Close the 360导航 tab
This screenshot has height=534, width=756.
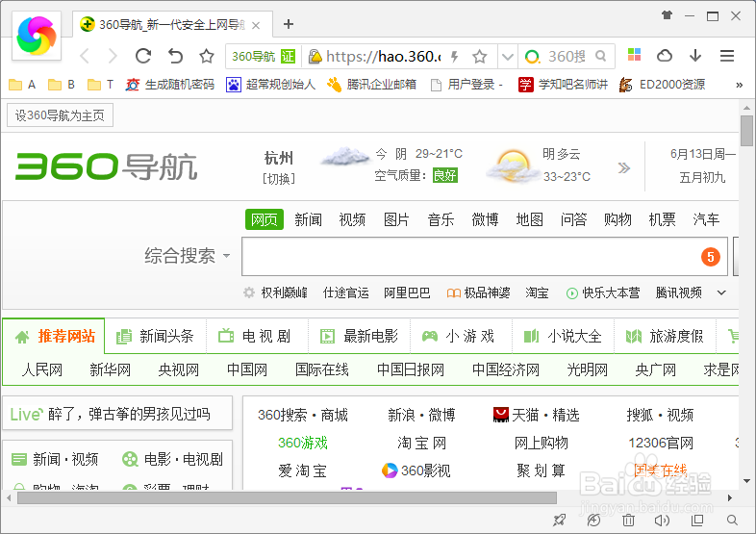click(256, 25)
